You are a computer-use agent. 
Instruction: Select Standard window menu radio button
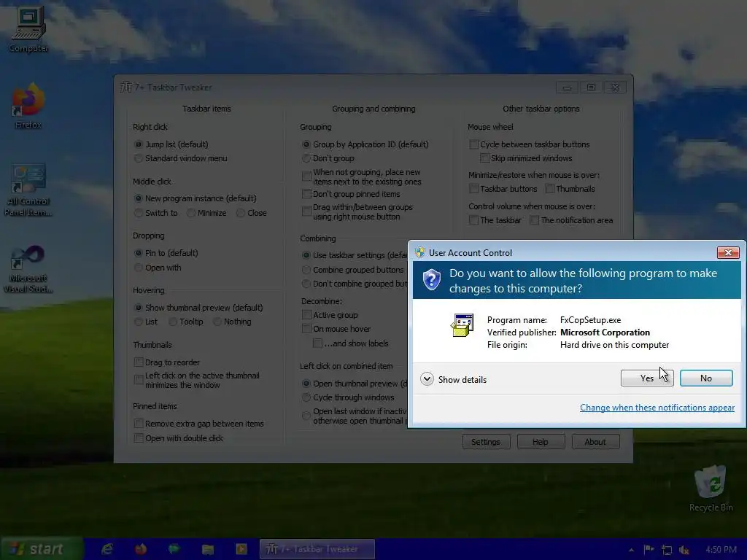tap(139, 158)
